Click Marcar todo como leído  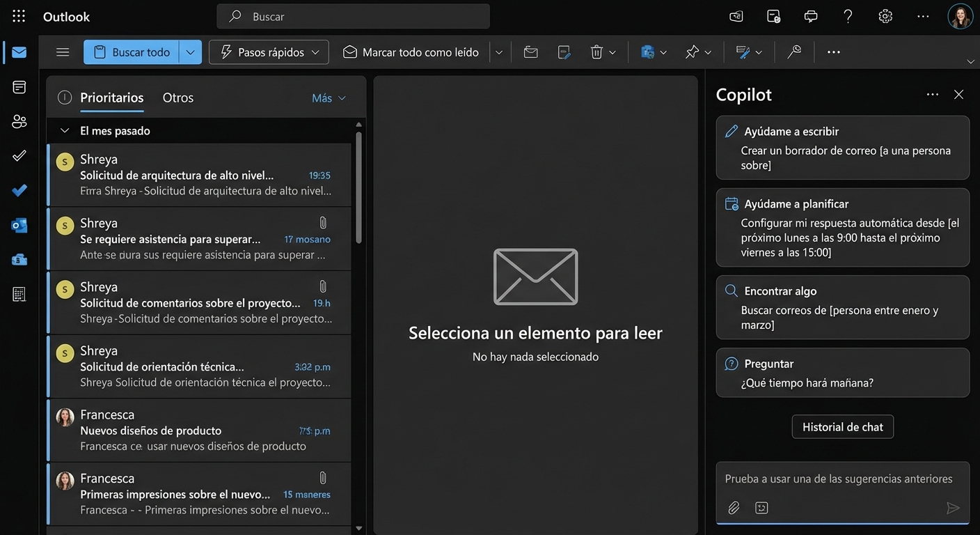pos(412,52)
